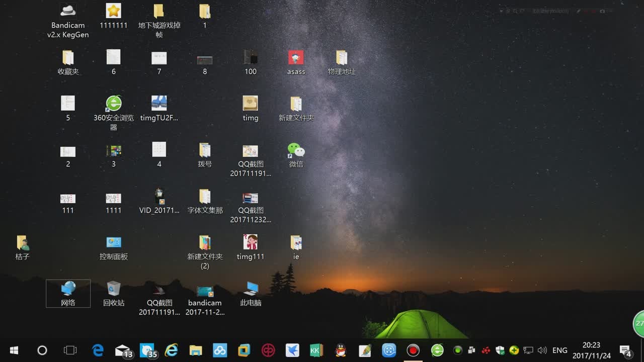The image size is (644, 362).
Task: Select the folder named 1
Action: coord(205,16)
